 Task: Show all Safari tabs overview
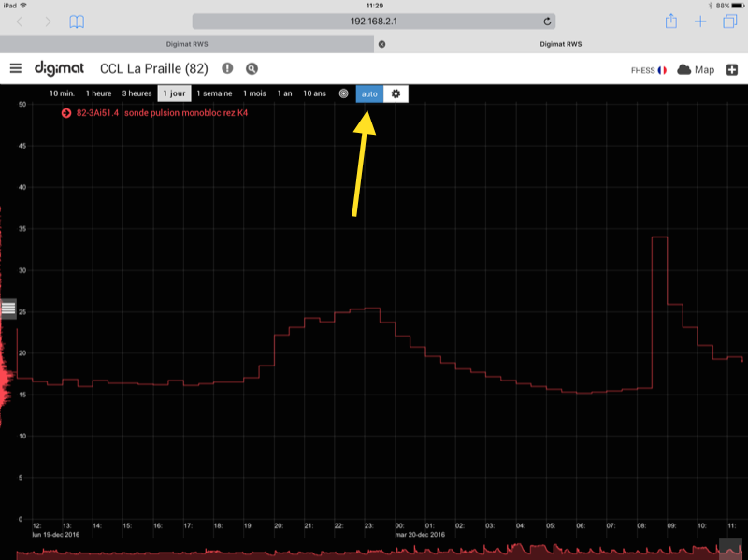coord(730,22)
